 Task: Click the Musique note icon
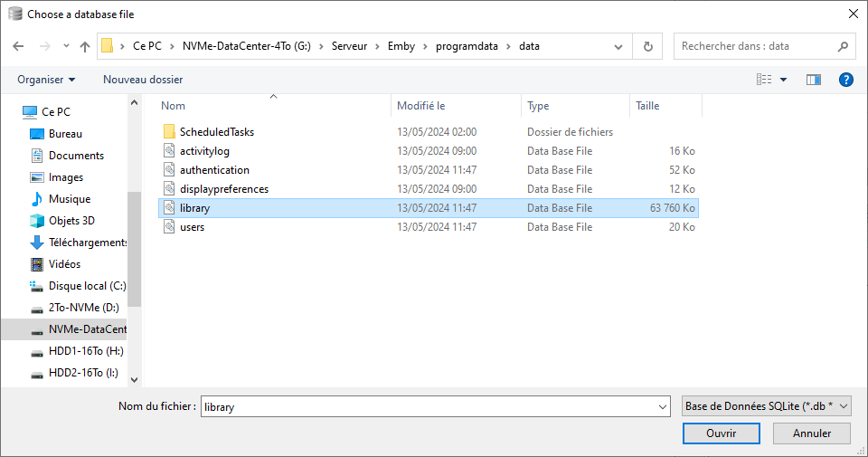37,199
